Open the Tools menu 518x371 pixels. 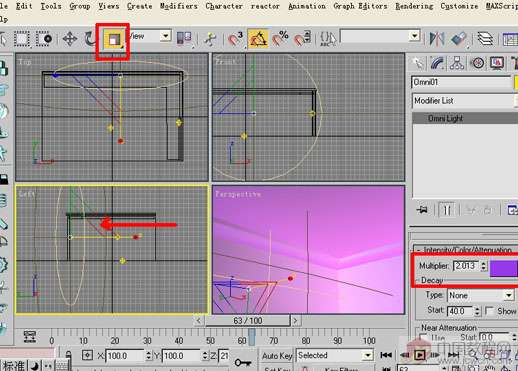(x=51, y=6)
